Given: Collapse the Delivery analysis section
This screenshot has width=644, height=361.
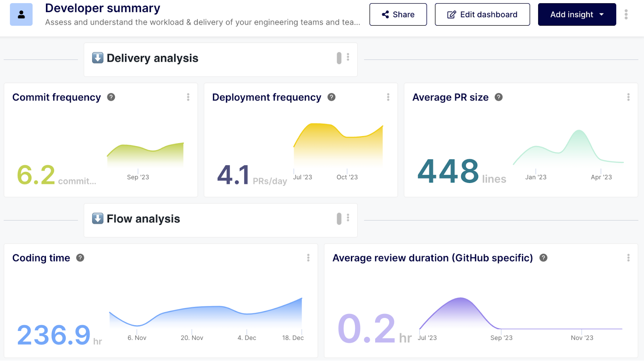Looking at the screenshot, I should coord(97,58).
